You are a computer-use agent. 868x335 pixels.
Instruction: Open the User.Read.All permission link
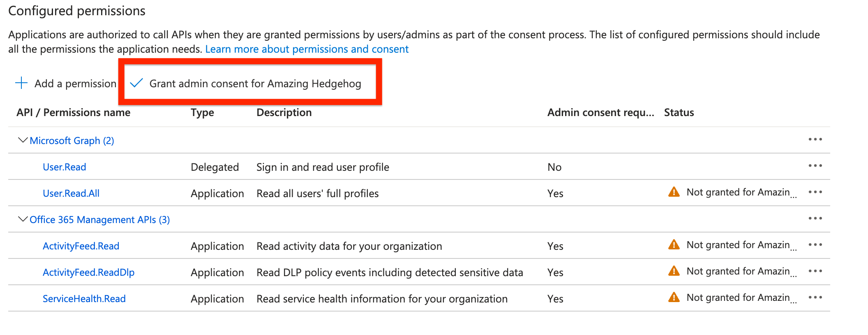tap(71, 193)
